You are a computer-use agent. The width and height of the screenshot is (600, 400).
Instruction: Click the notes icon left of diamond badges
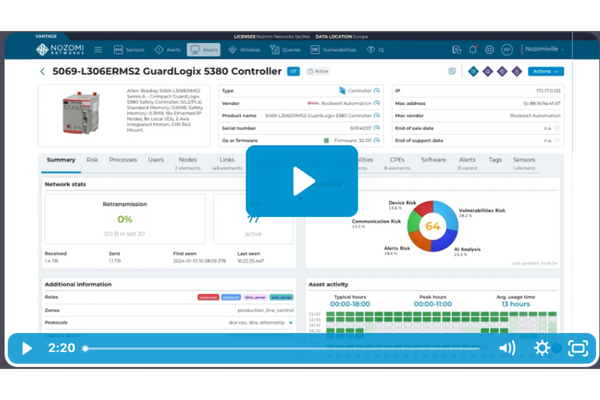click(x=453, y=72)
